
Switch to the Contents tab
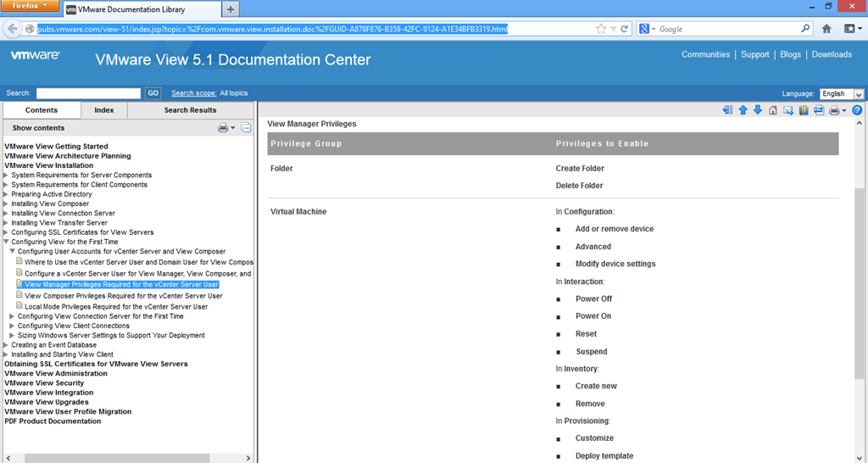point(42,110)
